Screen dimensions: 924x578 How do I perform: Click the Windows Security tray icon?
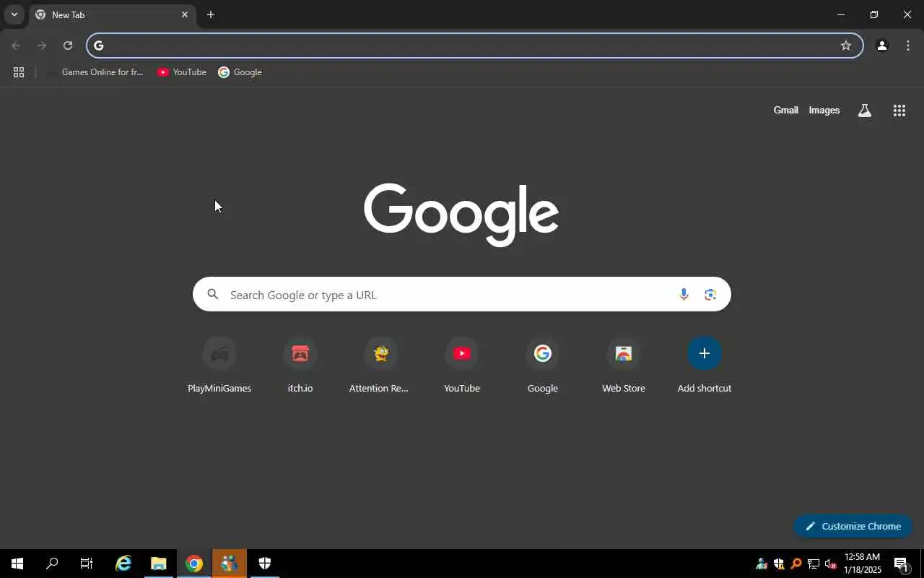(779, 564)
